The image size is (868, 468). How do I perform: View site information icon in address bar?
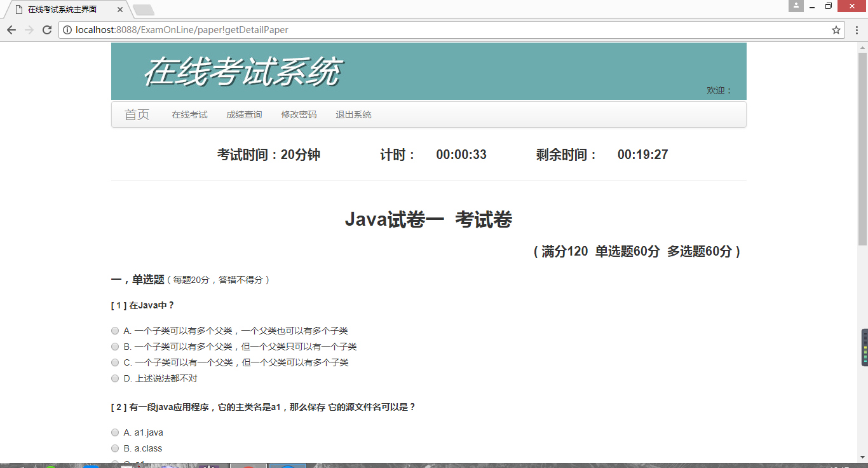(x=67, y=30)
